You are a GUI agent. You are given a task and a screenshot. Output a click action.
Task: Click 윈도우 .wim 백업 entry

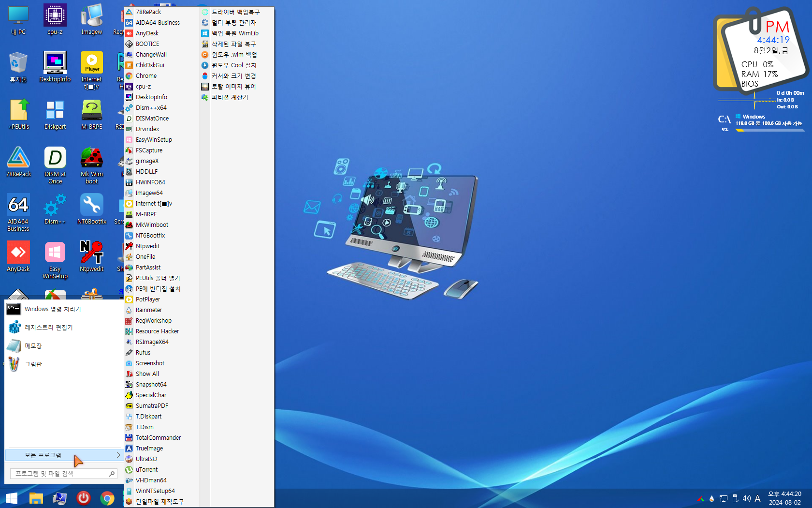click(237, 55)
